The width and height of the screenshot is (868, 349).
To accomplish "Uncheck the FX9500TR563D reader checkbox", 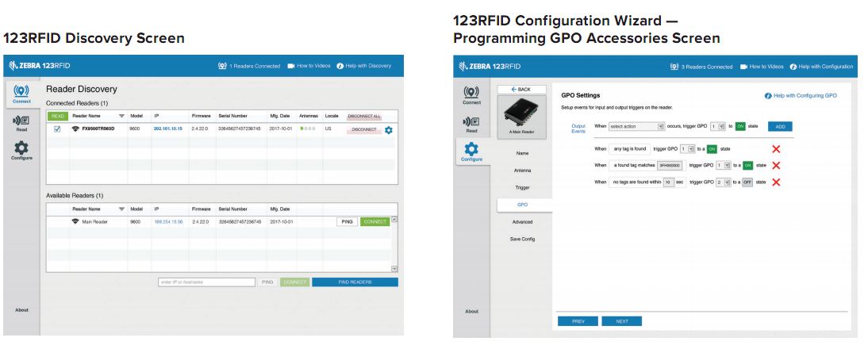I will pos(56,129).
